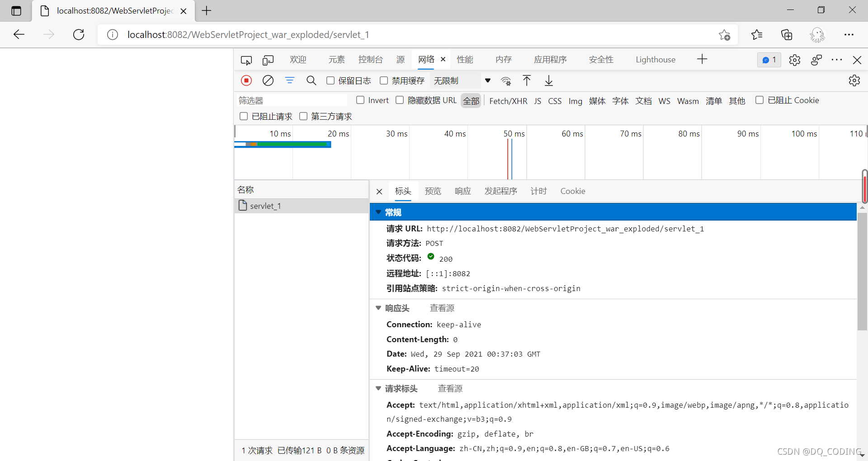Image resolution: width=868 pixels, height=461 pixels.
Task: Check 隐藏数据 URL checkbox
Action: tap(400, 100)
